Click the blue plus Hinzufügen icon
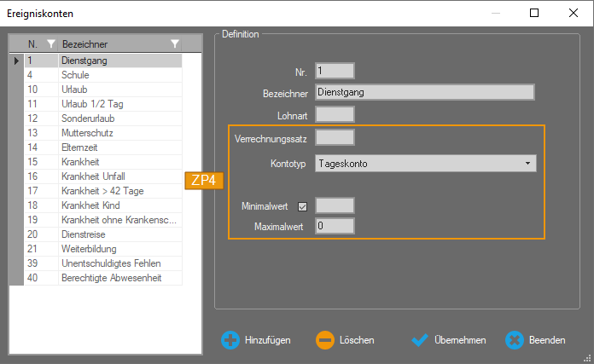Viewport: 594px width, 364px height. [230, 340]
